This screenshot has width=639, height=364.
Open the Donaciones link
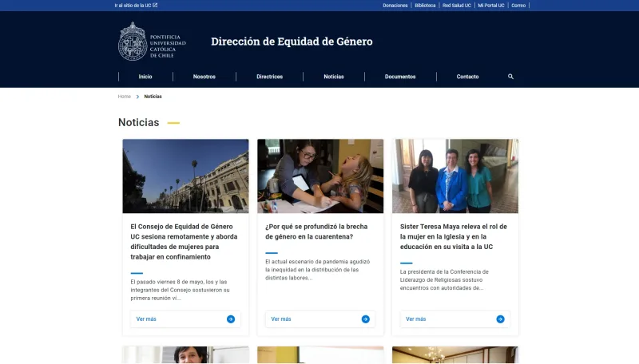[x=395, y=6]
